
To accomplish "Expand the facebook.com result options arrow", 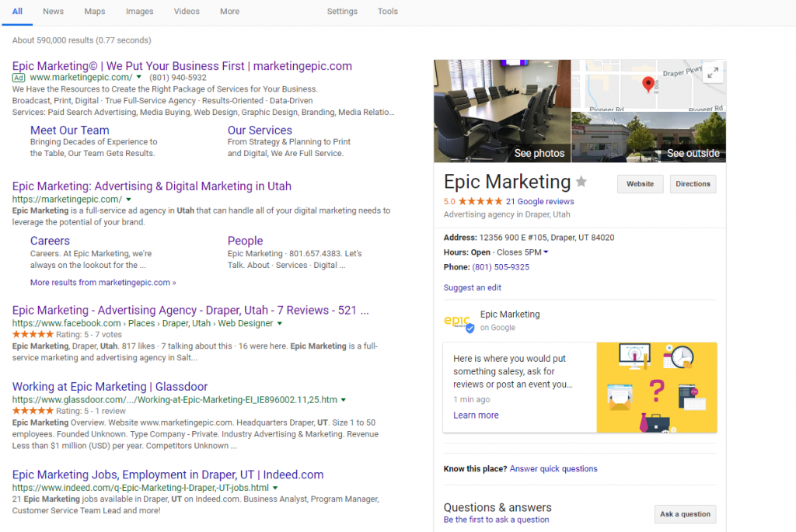I will tap(279, 323).
